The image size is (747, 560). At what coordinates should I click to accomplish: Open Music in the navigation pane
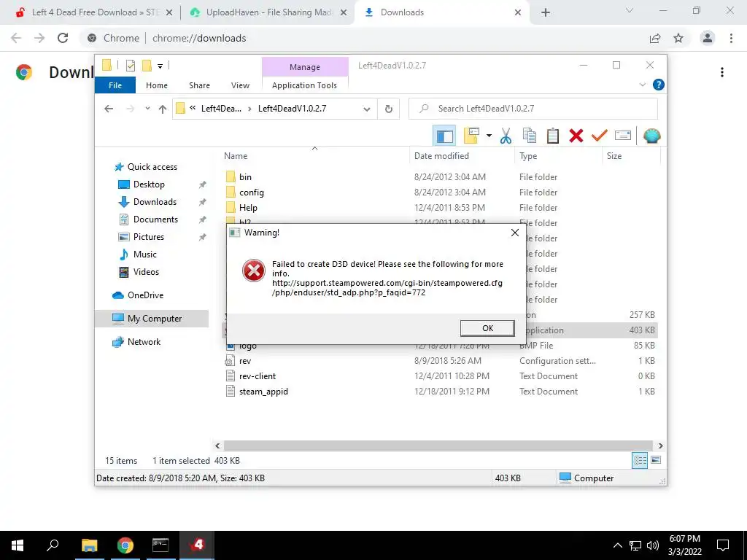(145, 254)
